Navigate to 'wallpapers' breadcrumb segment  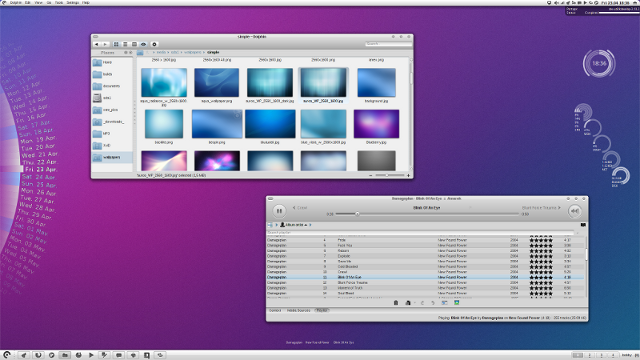point(193,52)
